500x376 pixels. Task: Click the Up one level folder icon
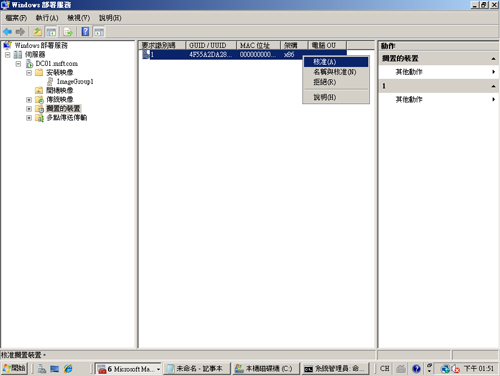pyautogui.click(x=38, y=32)
